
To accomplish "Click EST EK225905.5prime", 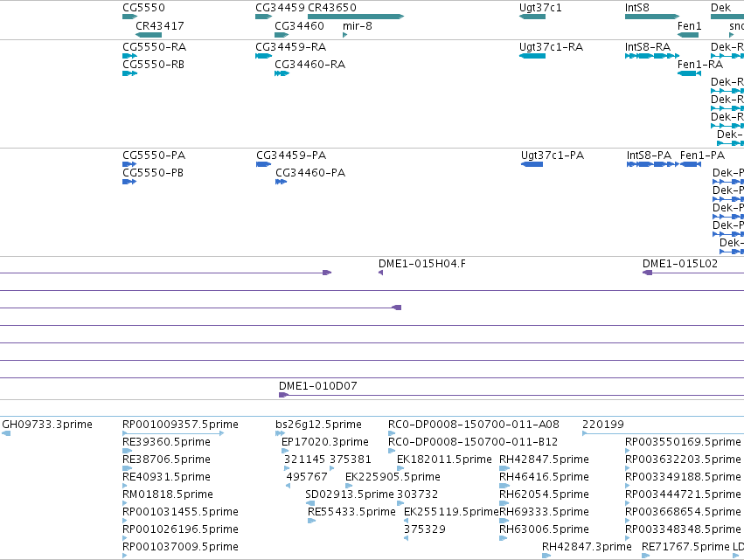I will (x=393, y=477).
